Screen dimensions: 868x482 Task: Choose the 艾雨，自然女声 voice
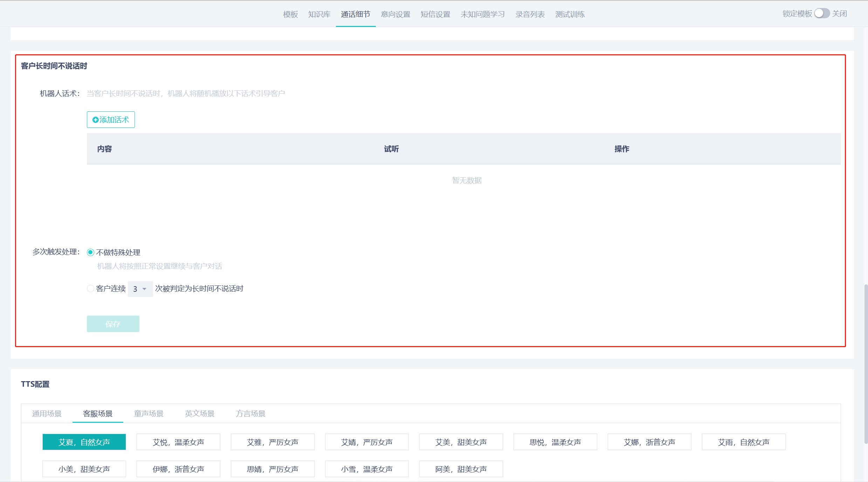[744, 442]
